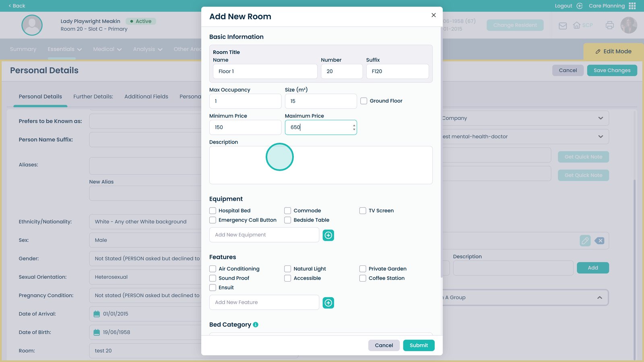
Task: Click the add new feature plus icon
Action: 328,303
